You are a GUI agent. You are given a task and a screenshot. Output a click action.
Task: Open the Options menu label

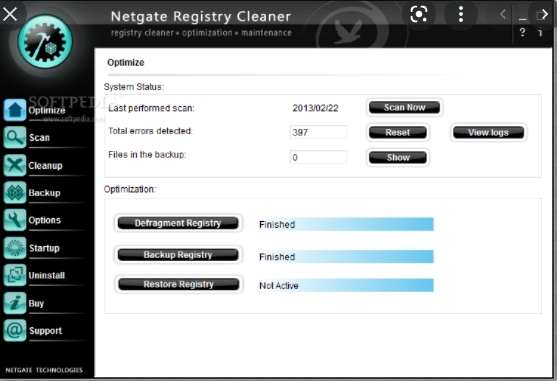pos(45,220)
